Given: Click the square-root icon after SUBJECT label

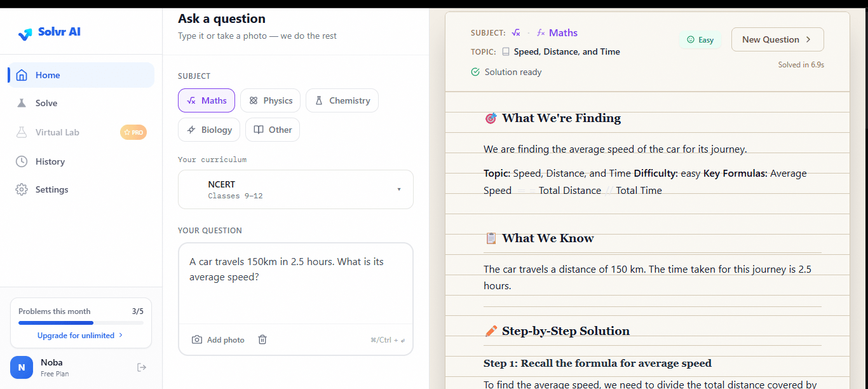Looking at the screenshot, I should 516,32.
